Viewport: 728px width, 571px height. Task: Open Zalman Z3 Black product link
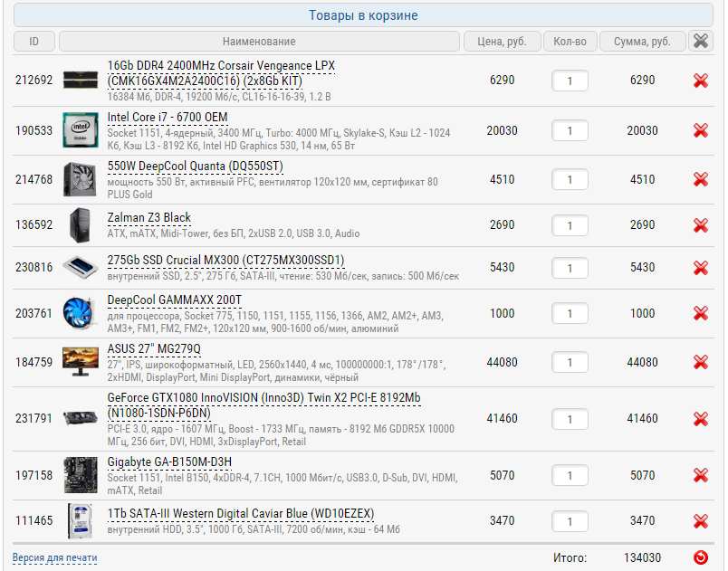click(149, 217)
